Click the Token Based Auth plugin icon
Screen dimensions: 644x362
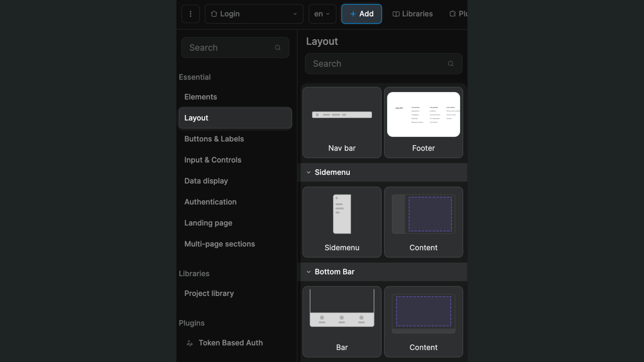tap(189, 343)
